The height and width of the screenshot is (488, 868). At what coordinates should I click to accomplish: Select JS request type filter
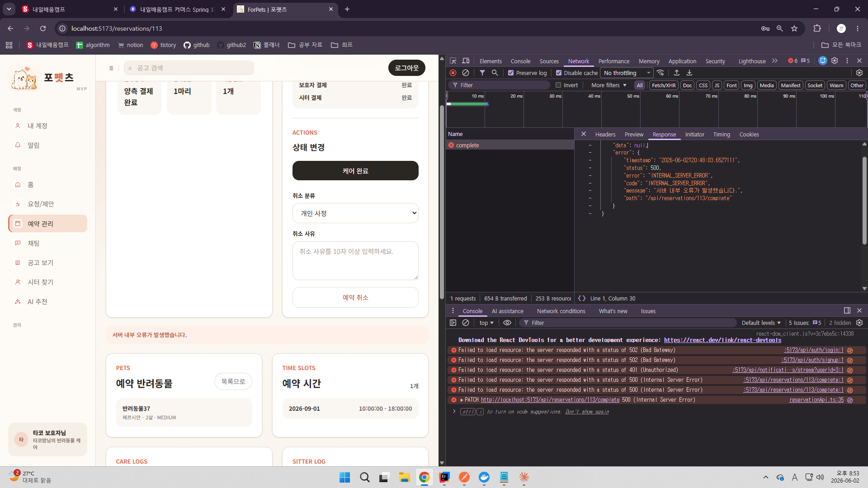click(717, 85)
